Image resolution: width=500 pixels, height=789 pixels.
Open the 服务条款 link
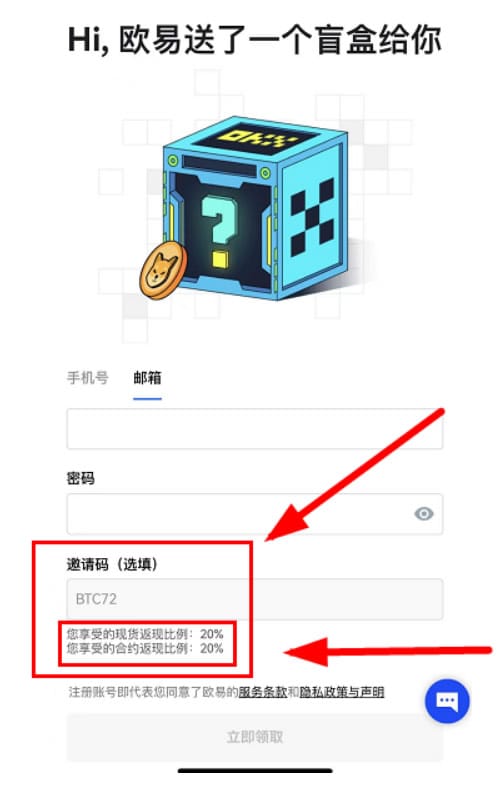263,692
